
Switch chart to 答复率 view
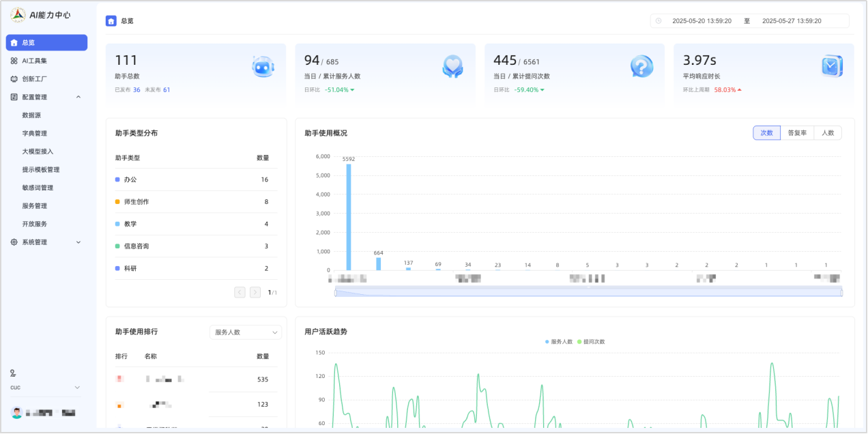coord(797,133)
